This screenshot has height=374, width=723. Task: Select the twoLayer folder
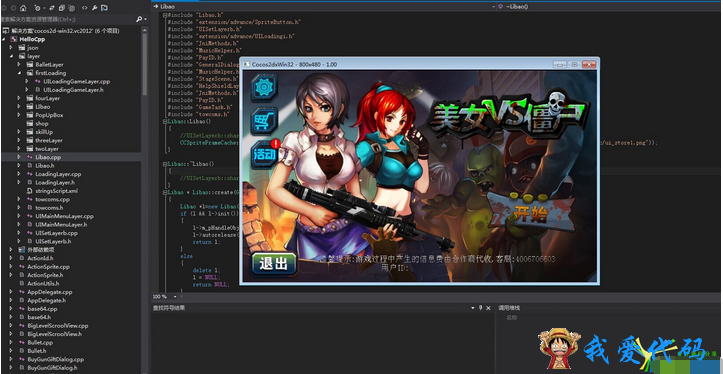(47, 148)
